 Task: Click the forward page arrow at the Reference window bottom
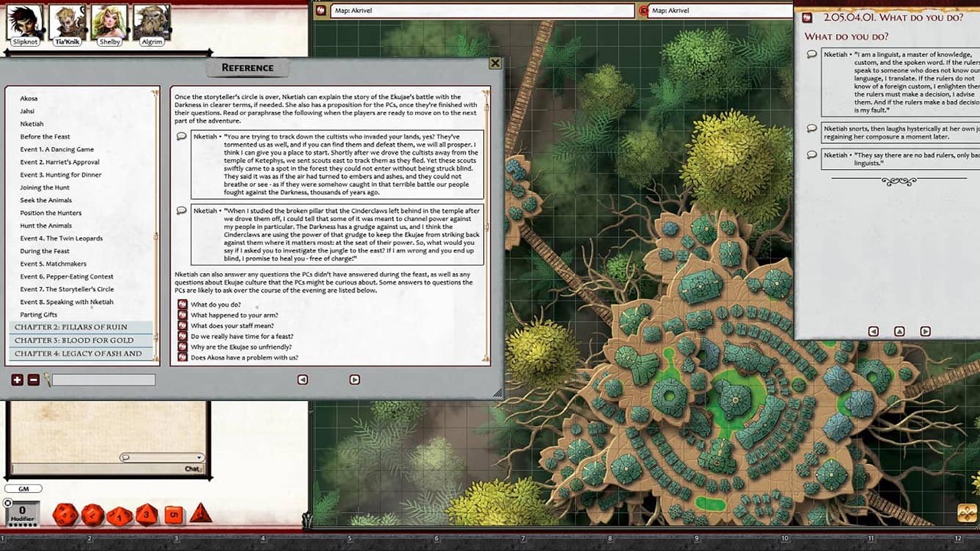coord(355,380)
